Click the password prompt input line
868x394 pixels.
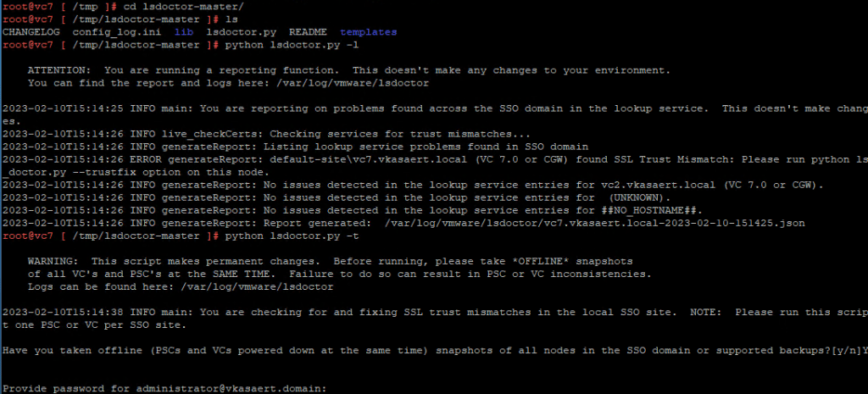[x=170, y=387]
